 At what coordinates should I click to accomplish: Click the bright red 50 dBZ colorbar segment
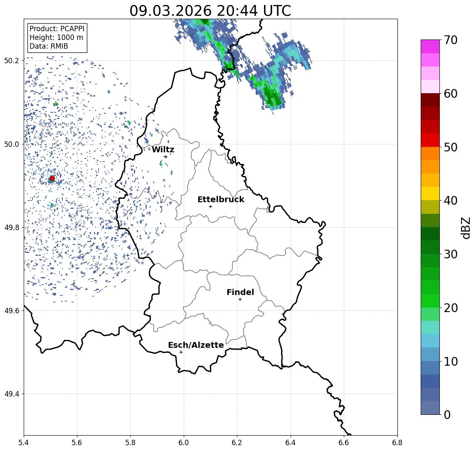tap(430, 140)
